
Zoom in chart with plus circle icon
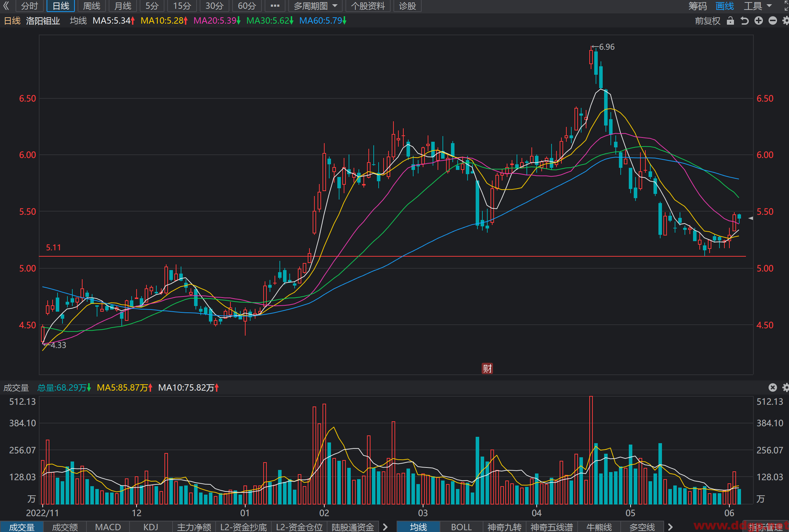[x=758, y=21]
